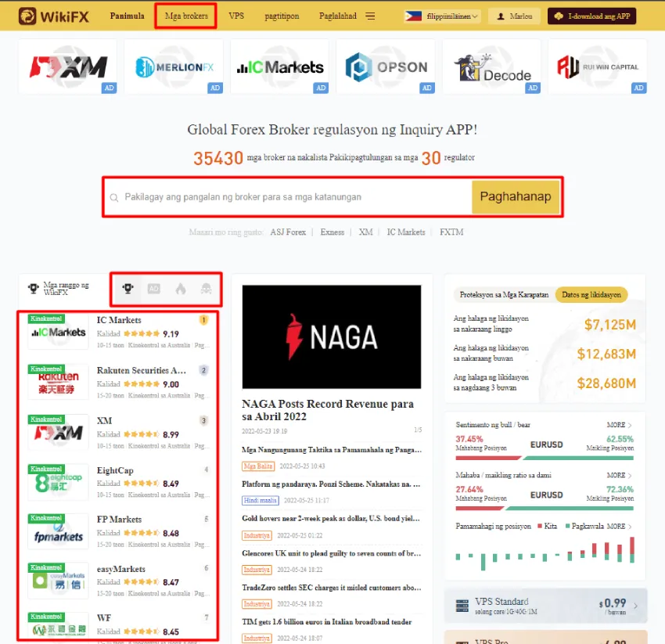Viewport: 665px width, 644px height.
Task: Click the FP Markets logo in ranking list
Action: tap(59, 531)
